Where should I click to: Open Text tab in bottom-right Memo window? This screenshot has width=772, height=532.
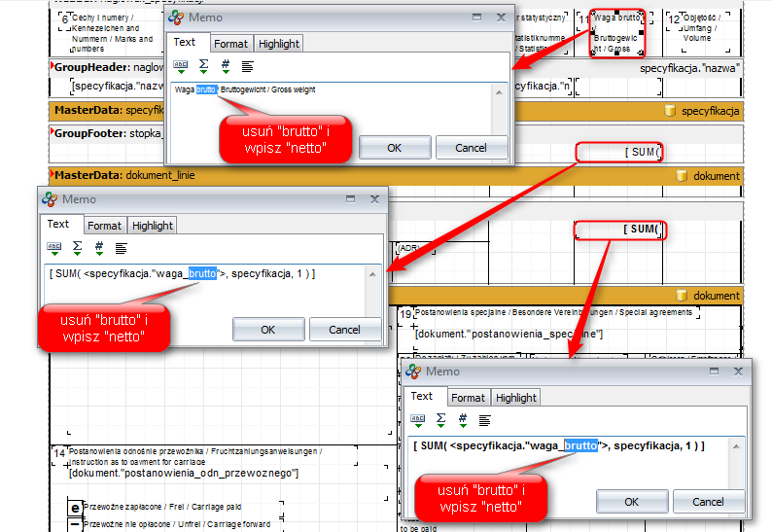(x=422, y=396)
